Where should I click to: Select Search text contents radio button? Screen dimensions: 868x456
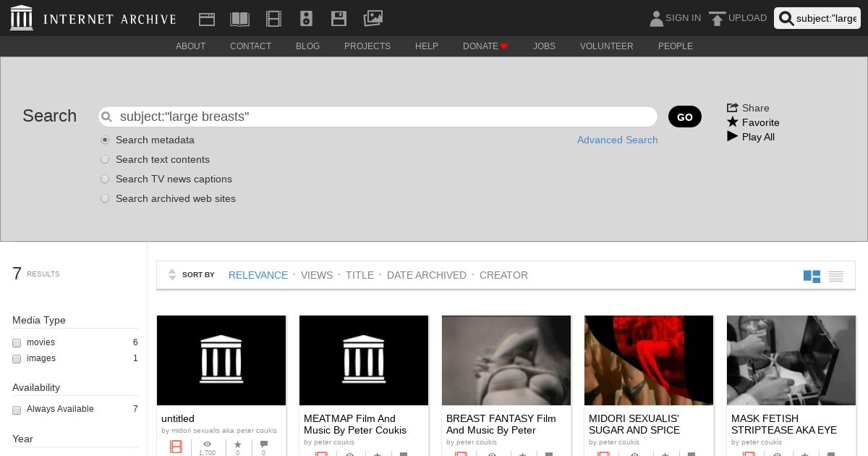[105, 159]
